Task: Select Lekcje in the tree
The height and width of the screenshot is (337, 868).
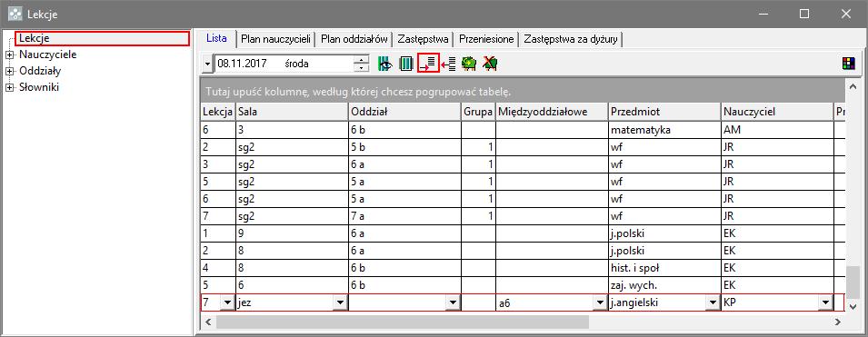Action: click(x=35, y=38)
